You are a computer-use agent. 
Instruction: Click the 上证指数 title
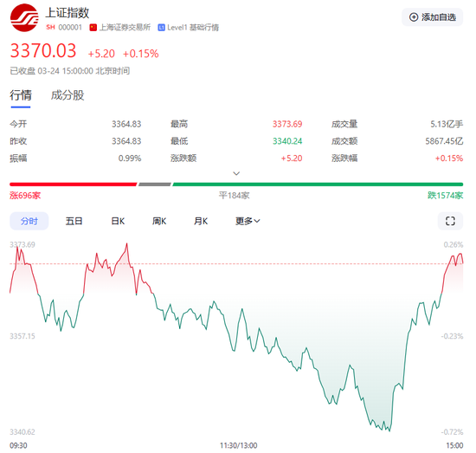click(68, 13)
